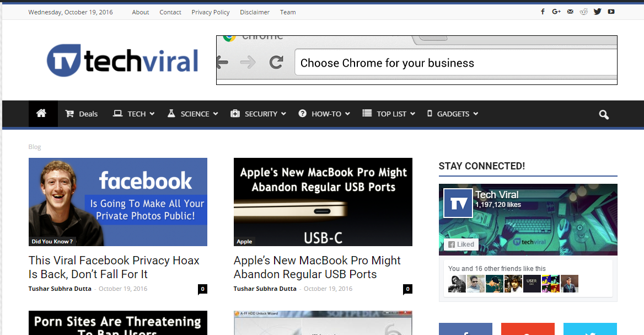Open Tushar Subhra Dutta author link under MacBook article
Viewport: 644px width, 335px height.
265,289
